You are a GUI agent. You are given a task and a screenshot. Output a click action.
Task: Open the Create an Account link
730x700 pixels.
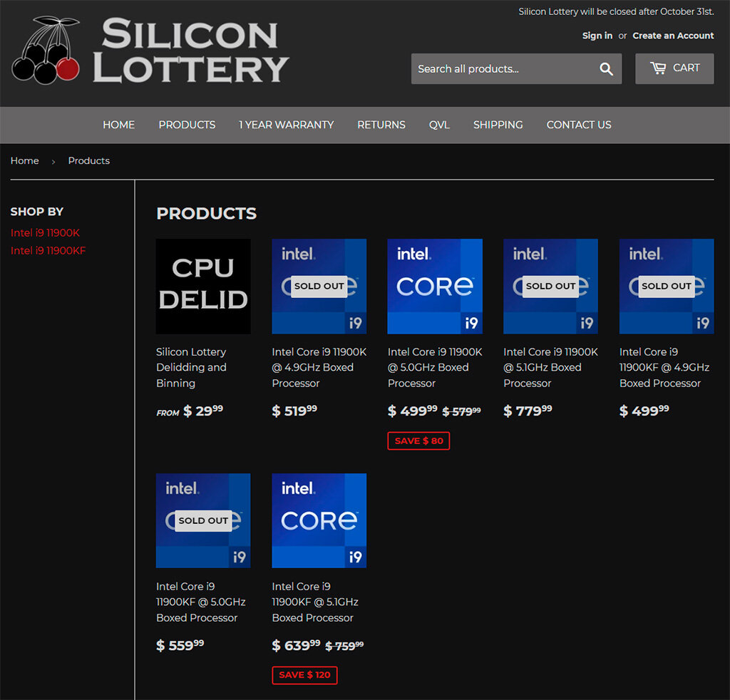[x=673, y=36]
